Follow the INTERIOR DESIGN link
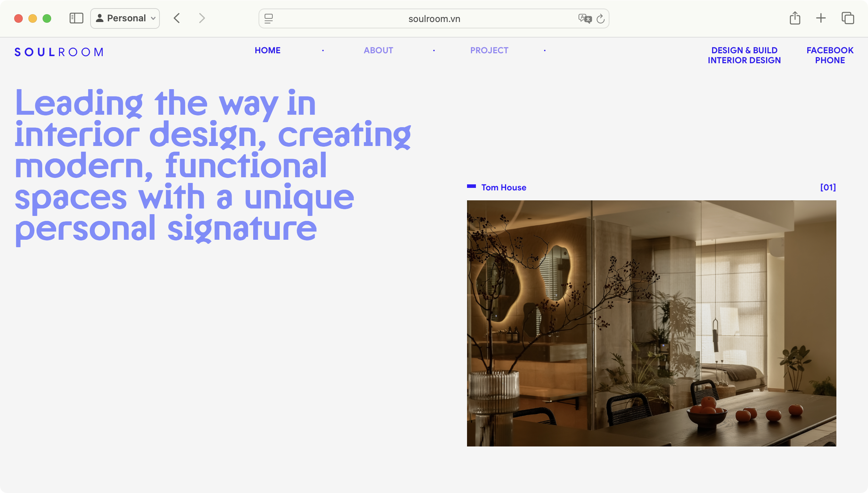 click(744, 60)
